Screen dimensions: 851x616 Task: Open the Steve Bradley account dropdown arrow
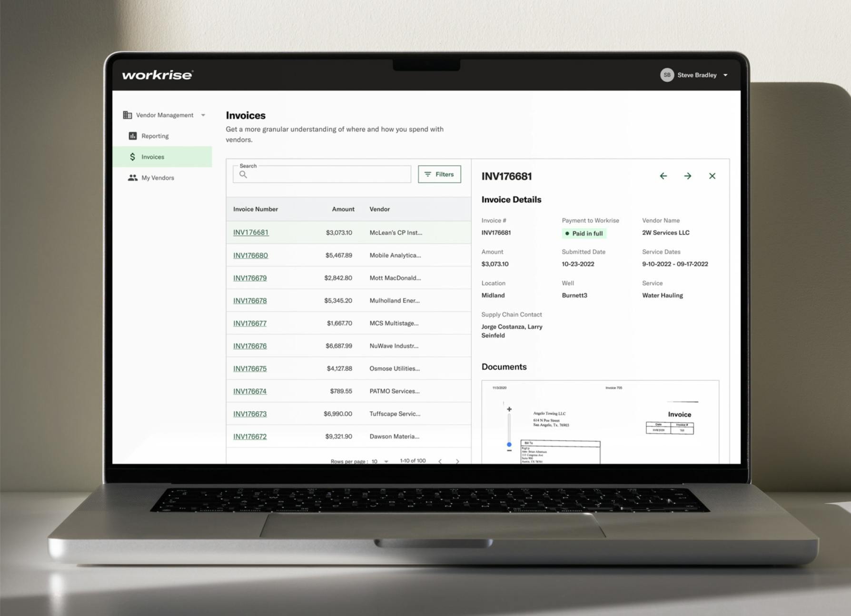point(725,75)
